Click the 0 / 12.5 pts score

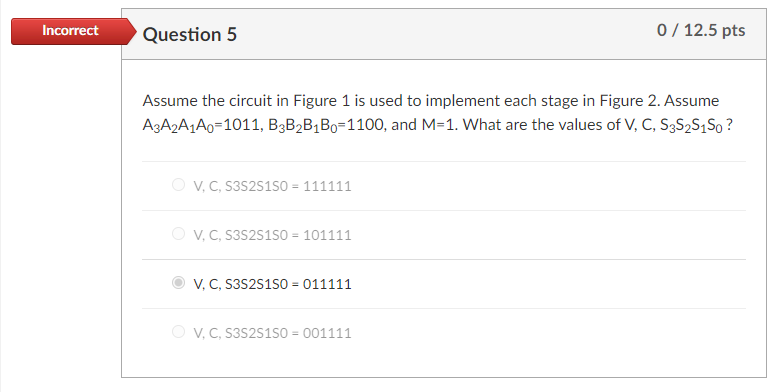click(701, 30)
